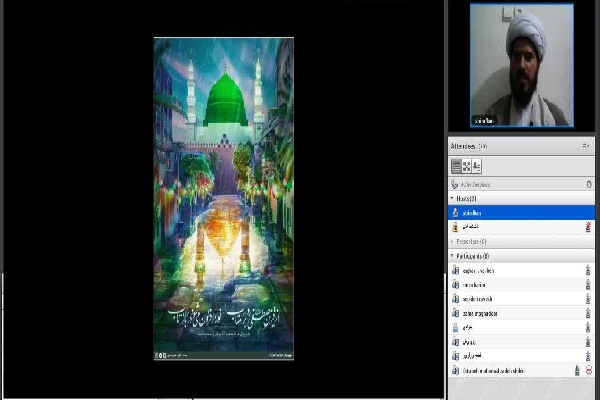Click red status icon on the 'fatemeh' row
The width and height of the screenshot is (600, 400).
pyautogui.click(x=589, y=371)
